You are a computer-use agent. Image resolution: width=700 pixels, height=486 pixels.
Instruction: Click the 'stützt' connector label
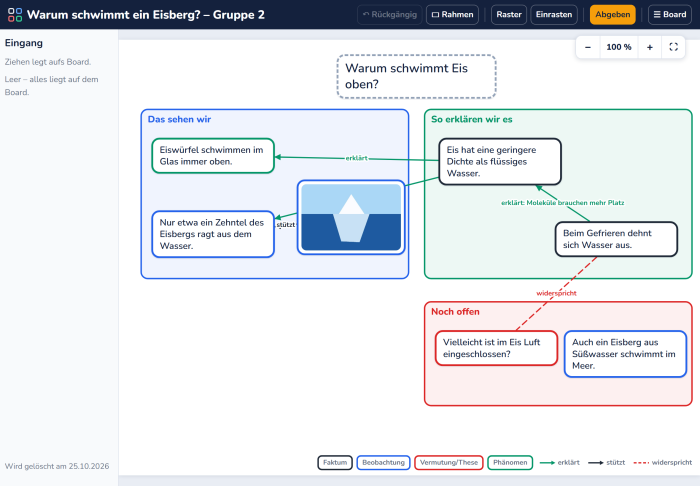pyautogui.click(x=286, y=224)
